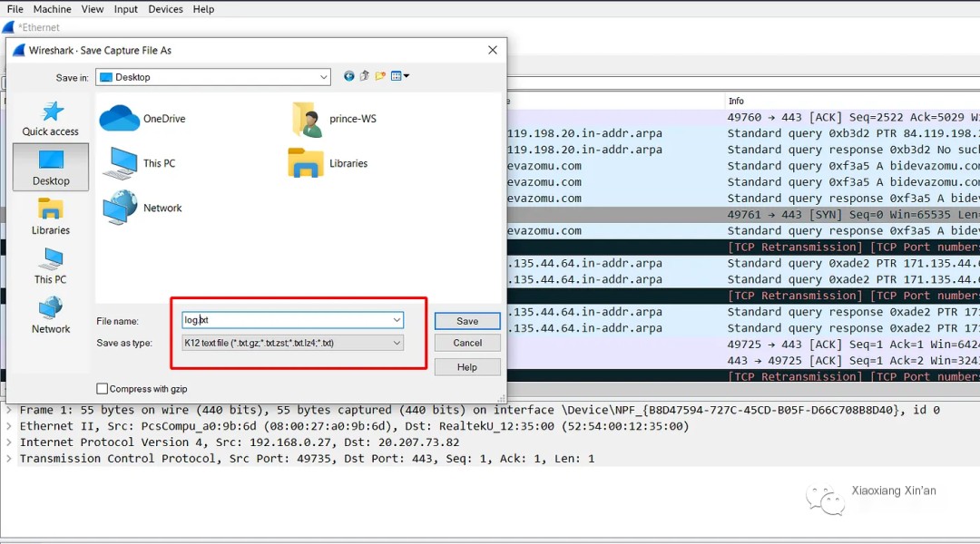Open the File name history dropdown arrow
980x544 pixels.
397,320
